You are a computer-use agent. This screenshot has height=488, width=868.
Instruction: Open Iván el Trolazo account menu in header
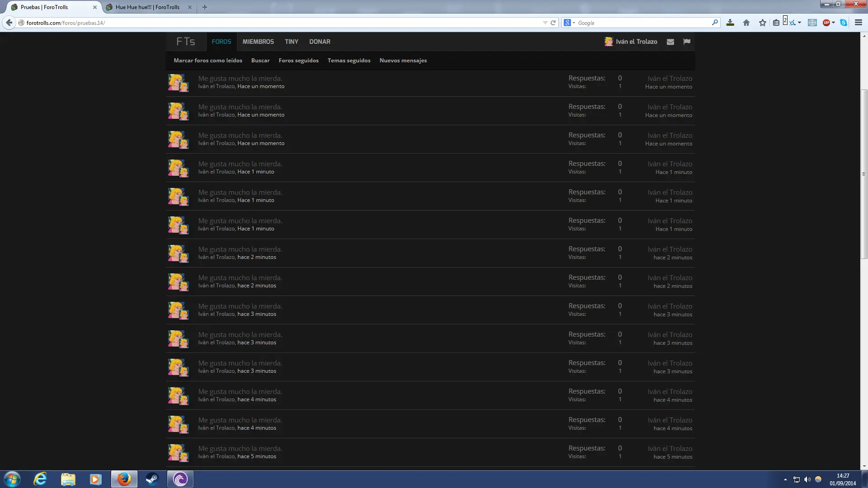[x=631, y=42]
